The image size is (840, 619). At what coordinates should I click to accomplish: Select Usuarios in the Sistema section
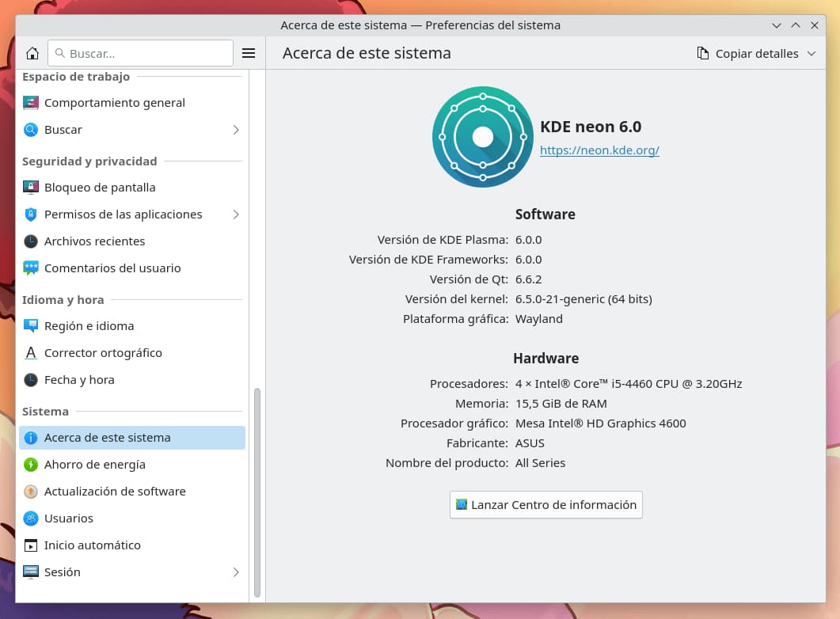tap(131, 518)
